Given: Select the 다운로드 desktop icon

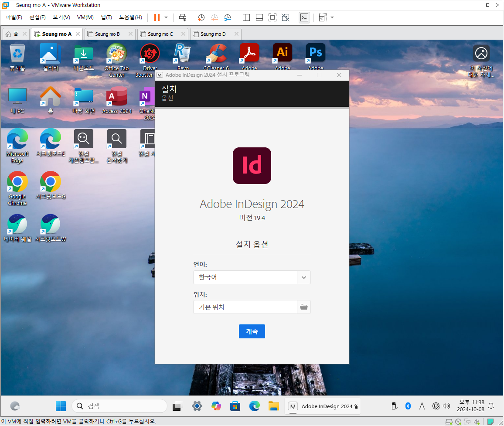Looking at the screenshot, I should 84,58.
